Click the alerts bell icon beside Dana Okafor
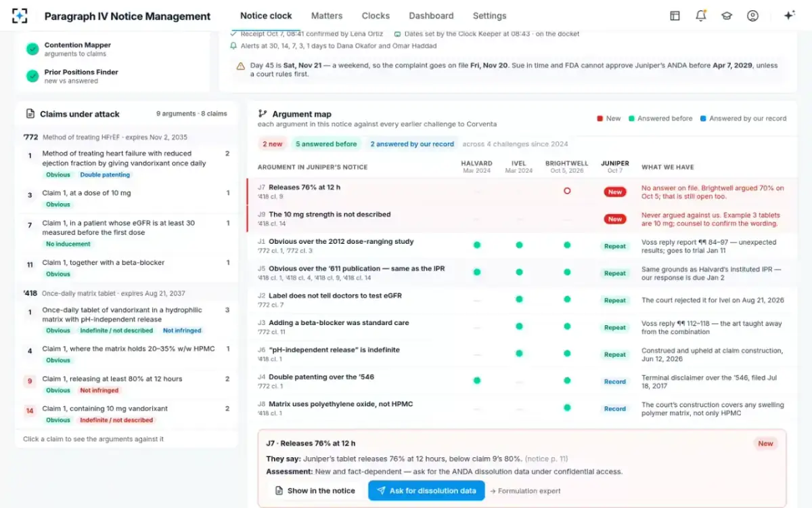This screenshot has height=508, width=812. click(234, 45)
